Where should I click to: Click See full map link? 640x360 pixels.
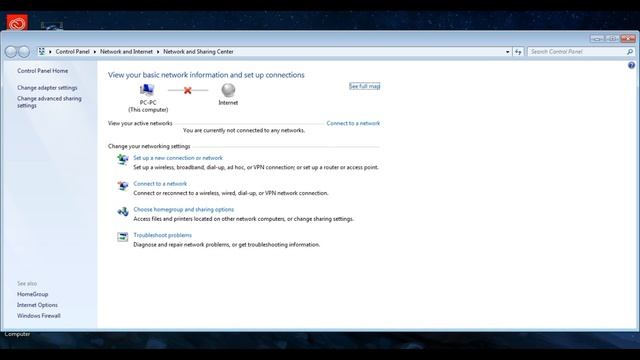(364, 86)
